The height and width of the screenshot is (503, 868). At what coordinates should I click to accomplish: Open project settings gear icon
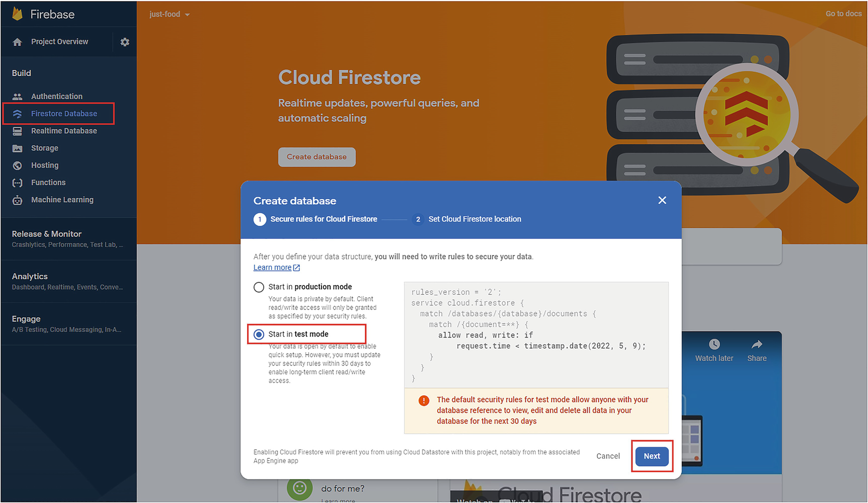[125, 42]
